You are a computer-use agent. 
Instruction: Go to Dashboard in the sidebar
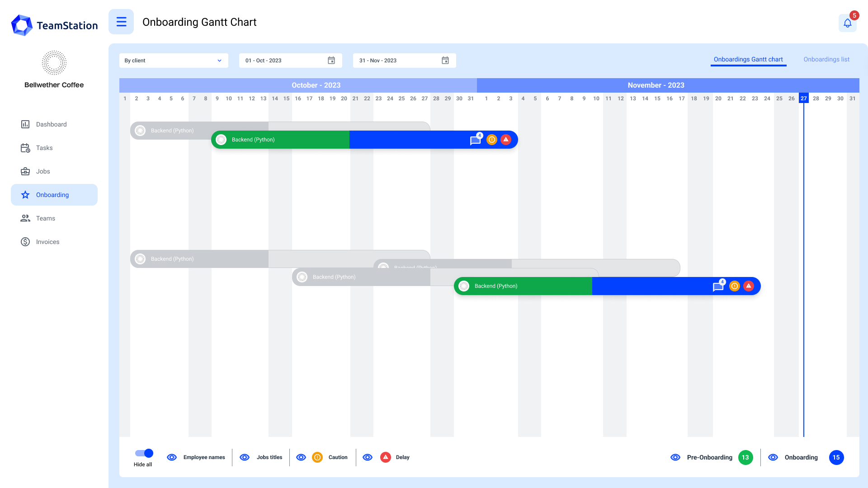[x=51, y=124]
